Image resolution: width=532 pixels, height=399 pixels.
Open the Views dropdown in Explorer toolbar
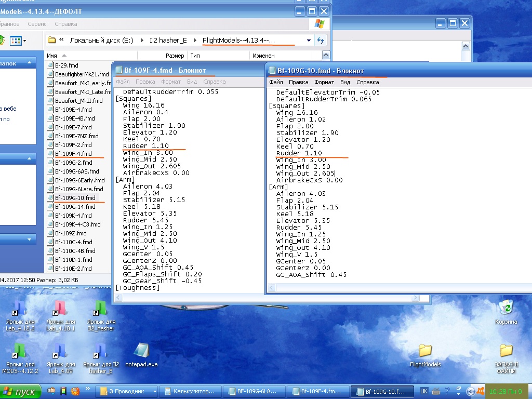tap(18, 41)
